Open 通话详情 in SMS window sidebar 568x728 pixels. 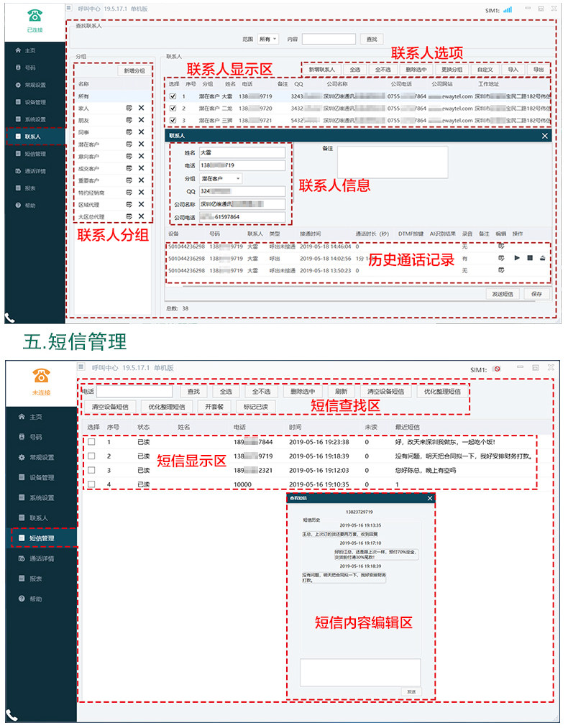tap(41, 558)
